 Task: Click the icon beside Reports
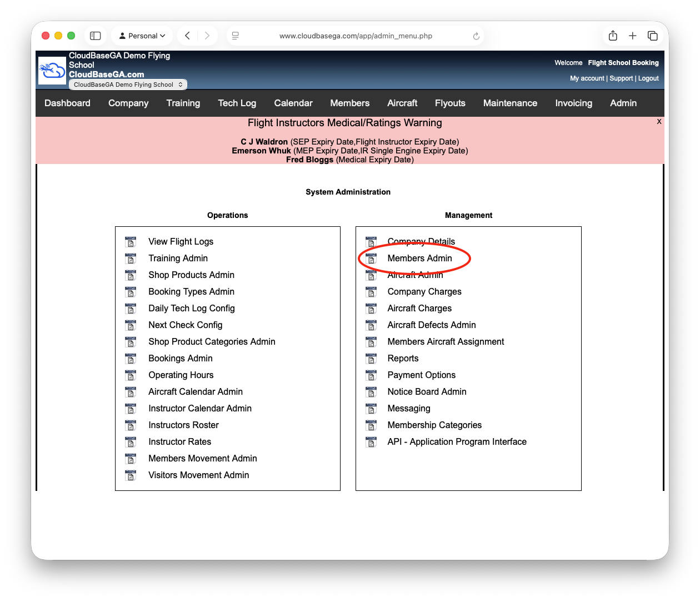pos(371,359)
